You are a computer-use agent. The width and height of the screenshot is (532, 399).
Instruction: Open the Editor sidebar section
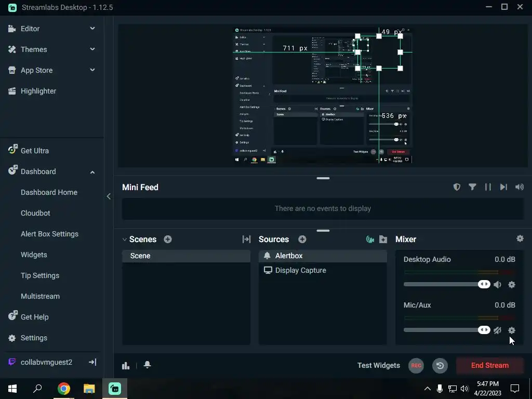[x=30, y=29]
